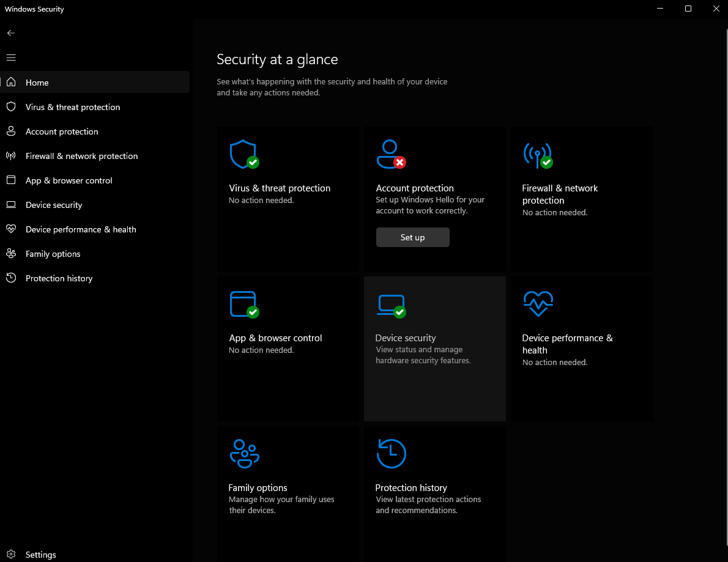Click the large Virus & threat protection shield icon
Screen dimensions: 728x562
tap(244, 155)
